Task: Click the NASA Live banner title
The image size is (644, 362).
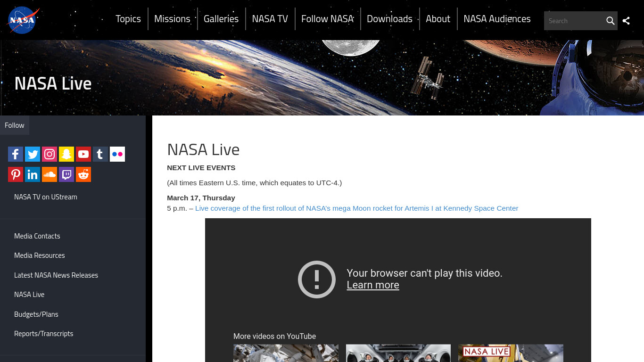Action: pos(53,83)
